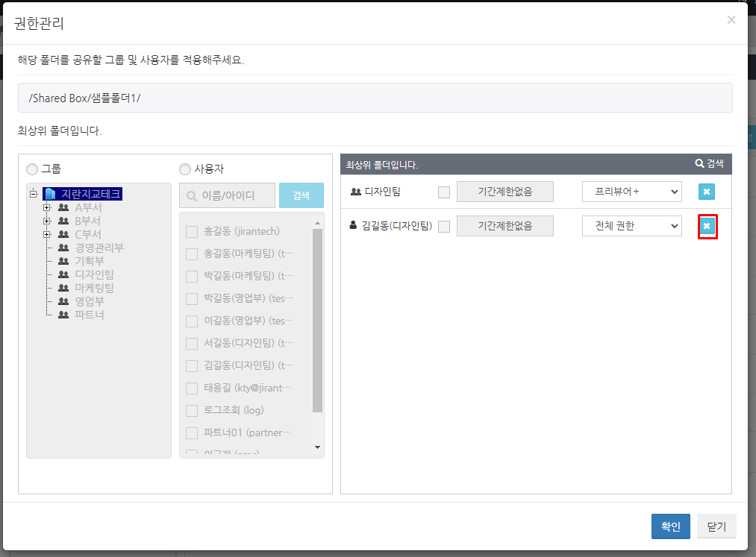Screen dimensions: 756x557
Task: Delete 김길동(디자인팀) permission entry
Action: (706, 226)
